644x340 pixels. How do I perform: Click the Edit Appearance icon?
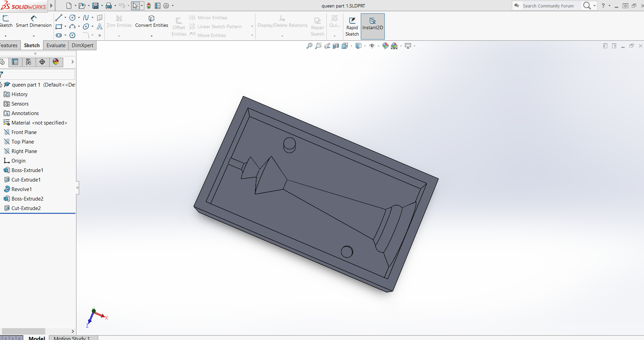385,46
